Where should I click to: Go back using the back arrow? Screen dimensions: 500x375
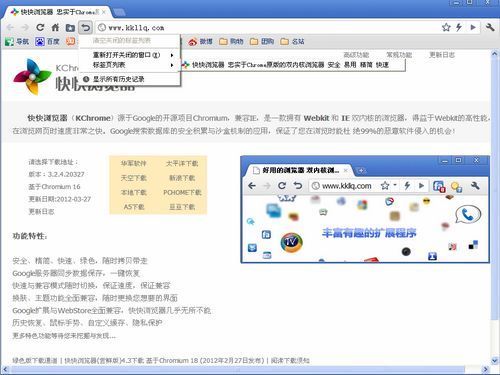pyautogui.click(x=10, y=27)
